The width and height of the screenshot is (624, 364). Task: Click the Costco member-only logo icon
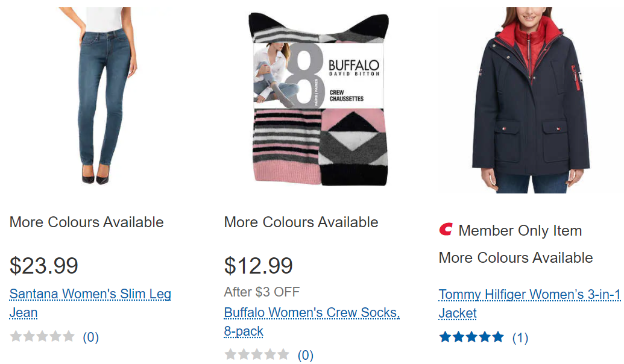446,230
